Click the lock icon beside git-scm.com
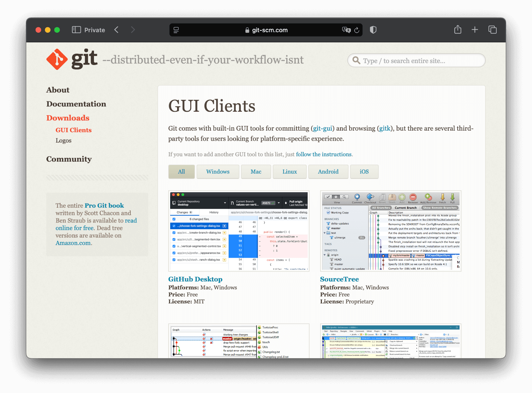 point(247,30)
